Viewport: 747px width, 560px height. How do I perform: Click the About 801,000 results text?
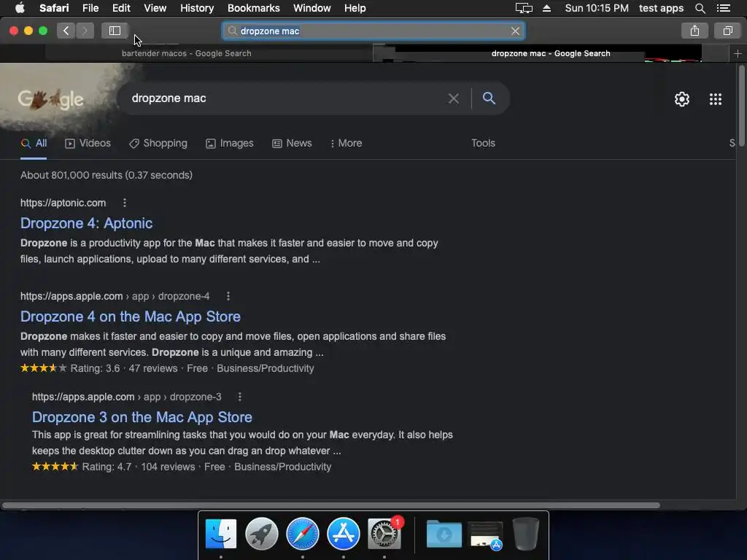pos(107,175)
